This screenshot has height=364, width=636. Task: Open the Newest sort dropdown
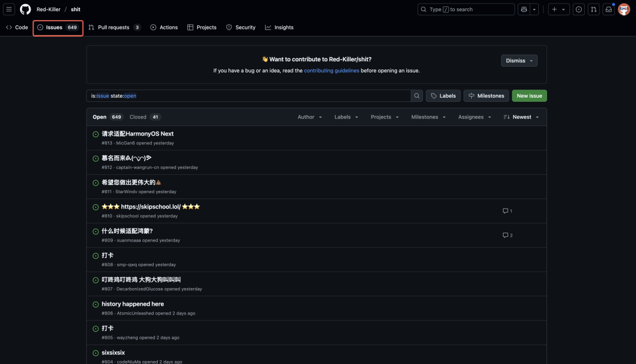[521, 117]
